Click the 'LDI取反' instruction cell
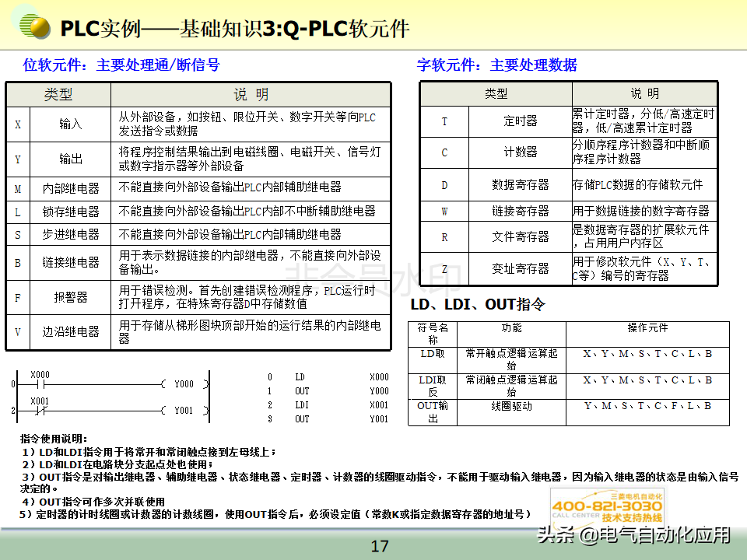The width and height of the screenshot is (747, 560). pos(433,387)
